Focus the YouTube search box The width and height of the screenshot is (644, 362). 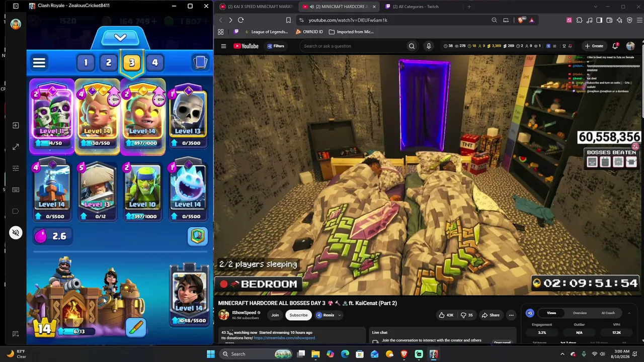point(353,46)
